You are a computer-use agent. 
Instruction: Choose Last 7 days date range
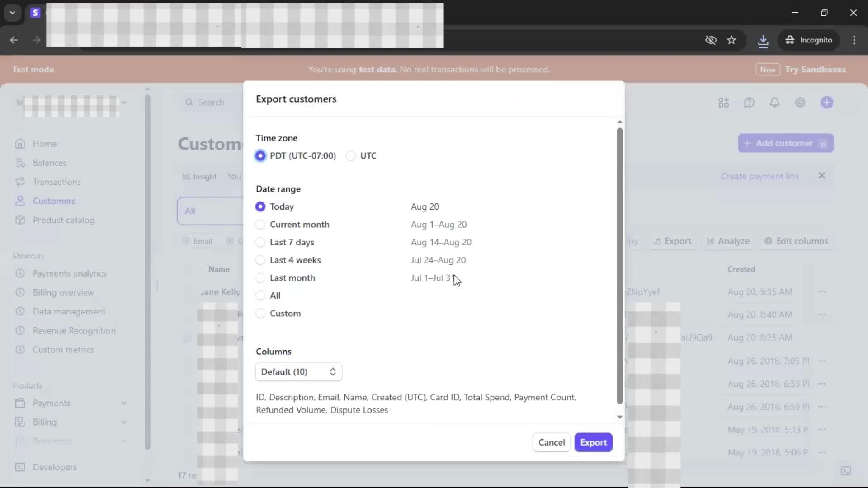[260, 242]
